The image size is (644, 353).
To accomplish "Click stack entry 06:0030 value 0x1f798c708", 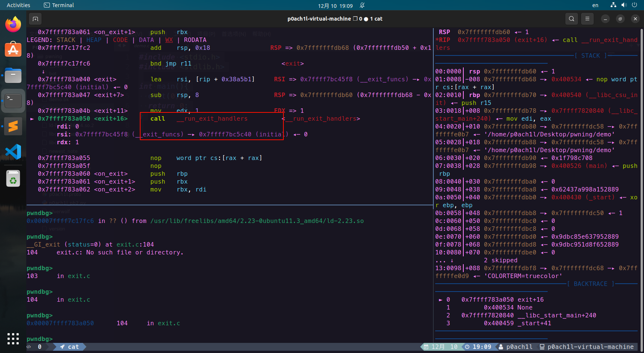I will (572, 158).
